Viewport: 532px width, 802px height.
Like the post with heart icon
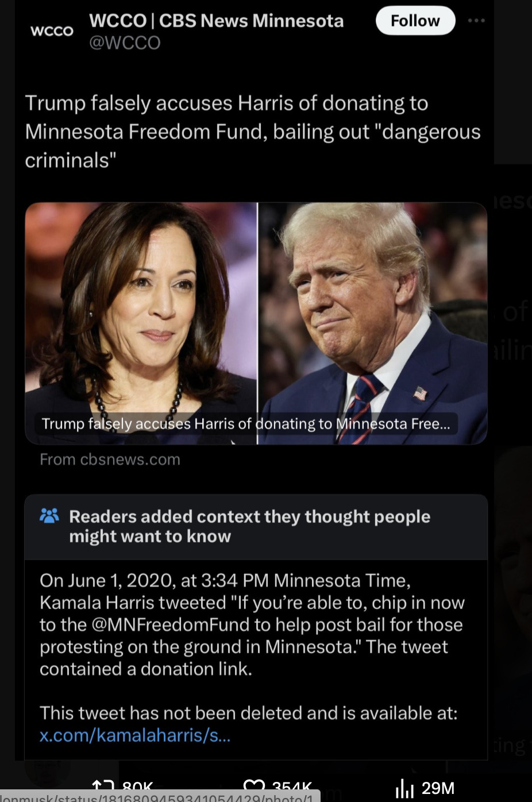[x=254, y=786]
